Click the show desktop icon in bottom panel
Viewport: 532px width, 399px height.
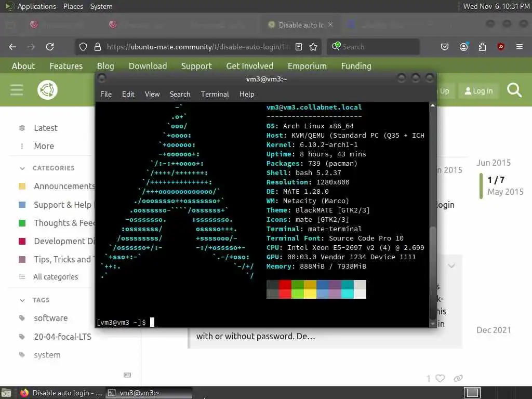pos(6,393)
